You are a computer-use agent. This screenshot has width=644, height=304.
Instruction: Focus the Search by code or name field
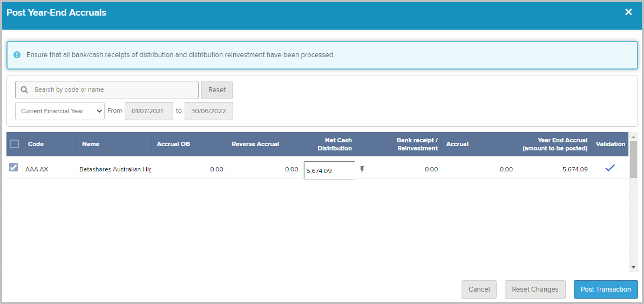point(107,90)
